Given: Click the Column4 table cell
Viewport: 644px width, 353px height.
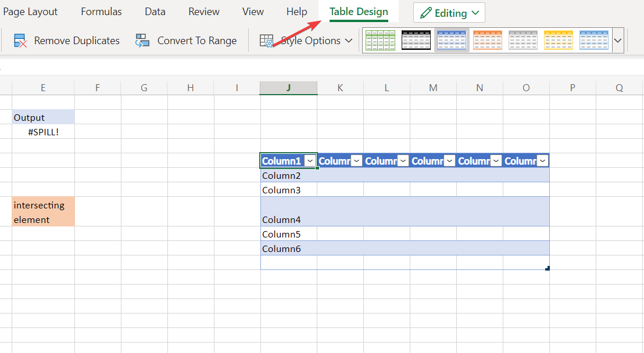Looking at the screenshot, I should pos(289,212).
